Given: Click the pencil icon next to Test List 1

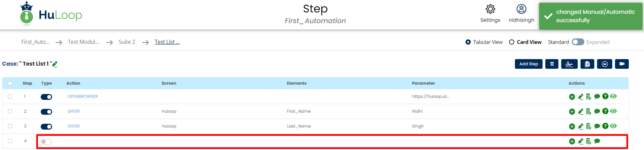Looking at the screenshot, I should coord(55,64).
